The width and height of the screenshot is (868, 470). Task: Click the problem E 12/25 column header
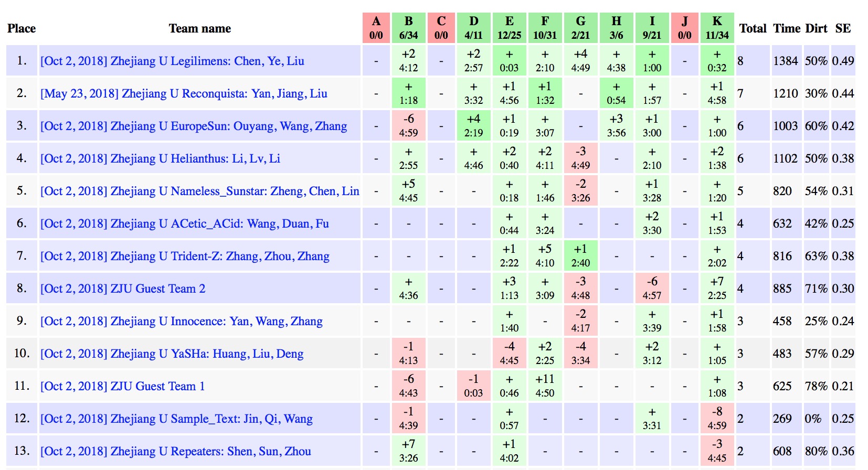point(509,28)
